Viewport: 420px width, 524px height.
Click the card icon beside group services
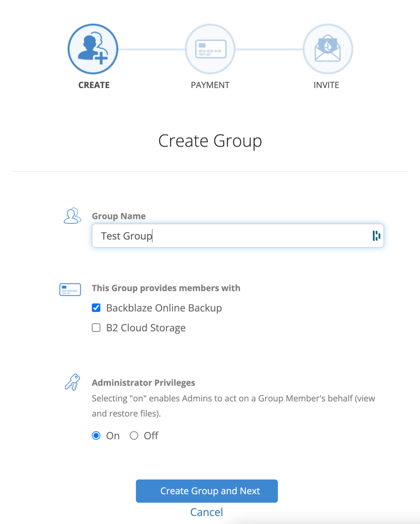point(70,289)
